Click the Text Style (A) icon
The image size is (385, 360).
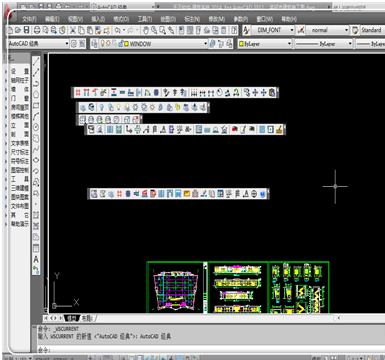(x=246, y=30)
